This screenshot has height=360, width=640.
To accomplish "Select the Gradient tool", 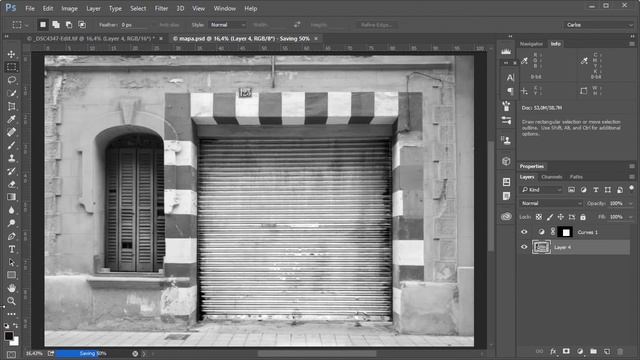I will click(x=11, y=197).
